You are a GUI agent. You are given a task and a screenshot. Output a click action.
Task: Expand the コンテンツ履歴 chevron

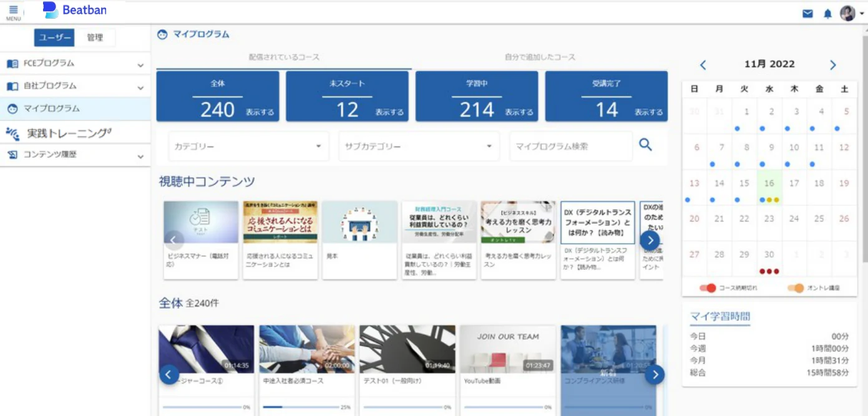click(x=140, y=156)
